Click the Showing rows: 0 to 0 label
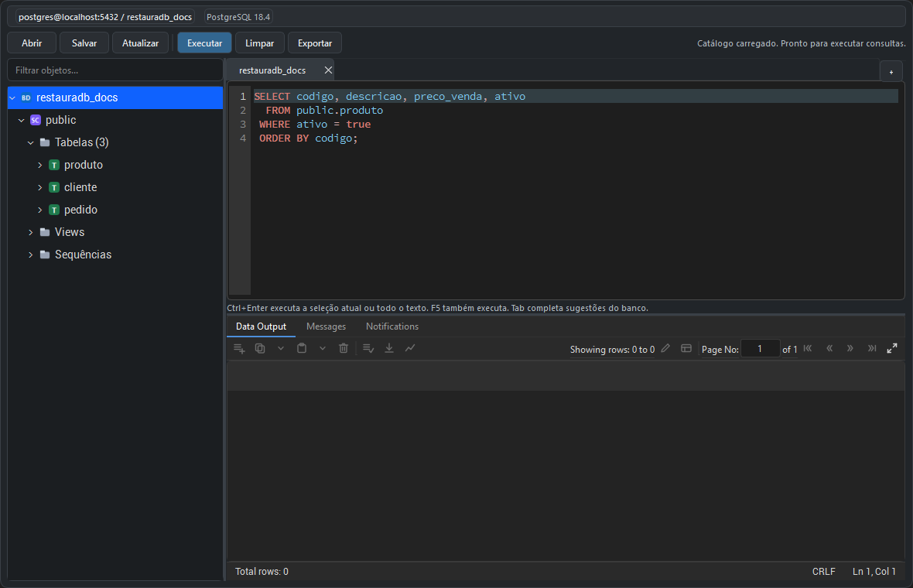 612,349
